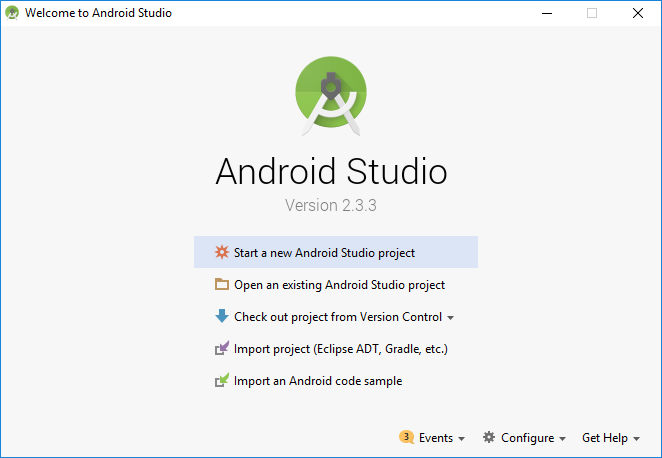Viewport: 662px width, 458px height.
Task: Click the Events notification balloon showing 3
Action: pyautogui.click(x=406, y=437)
